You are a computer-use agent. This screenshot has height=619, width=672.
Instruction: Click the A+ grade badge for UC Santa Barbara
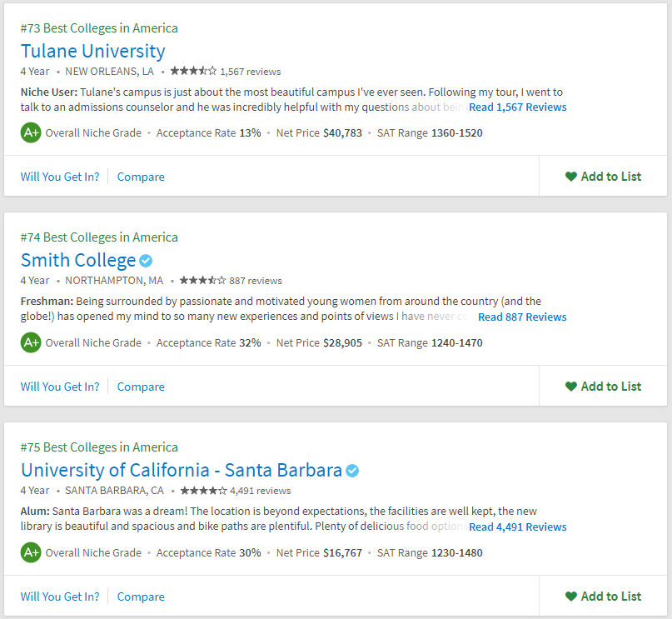coord(31,553)
